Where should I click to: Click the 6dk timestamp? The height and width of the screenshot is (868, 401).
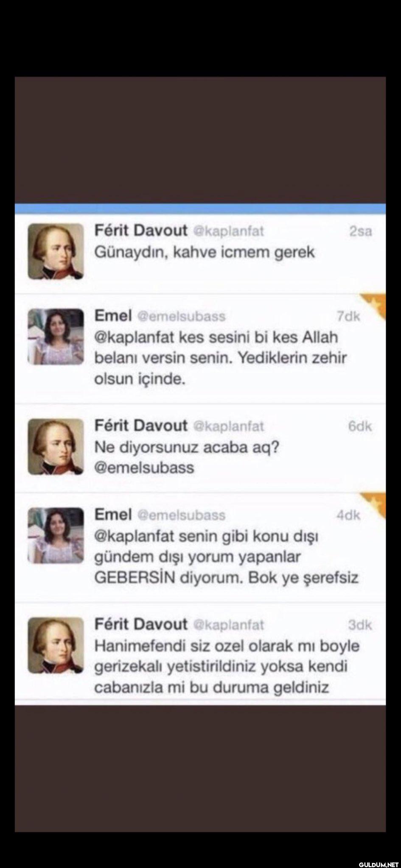point(360,426)
